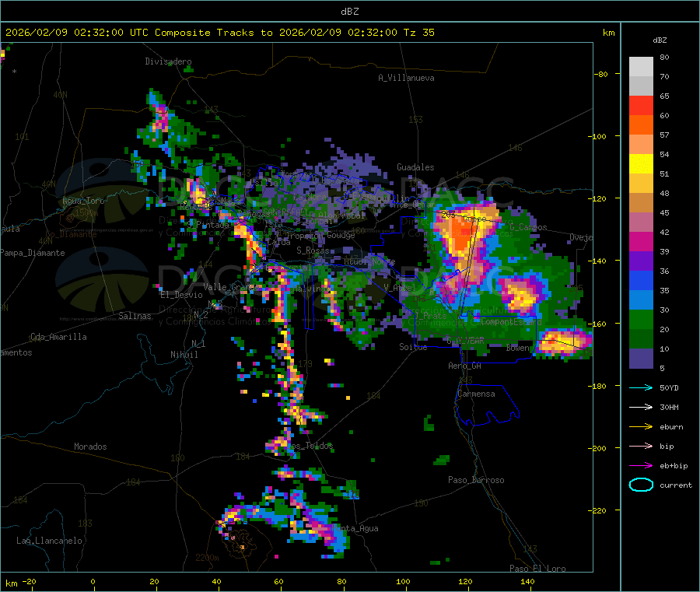
Task: Click the Paso_El_Loro map label
Action: coord(537,569)
